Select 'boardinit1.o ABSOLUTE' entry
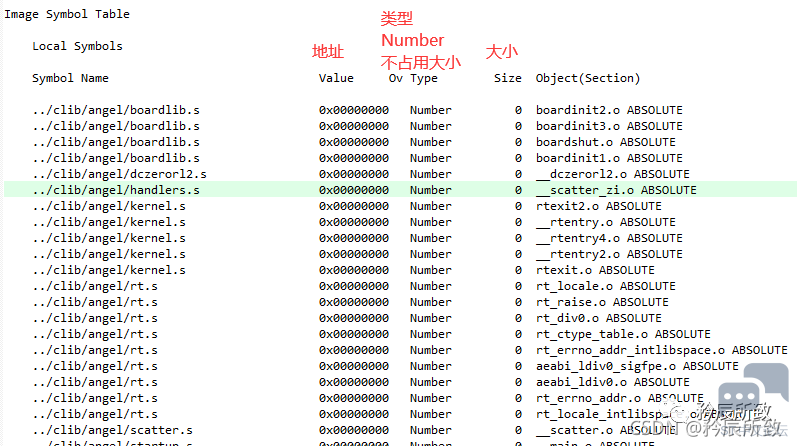 coord(609,158)
